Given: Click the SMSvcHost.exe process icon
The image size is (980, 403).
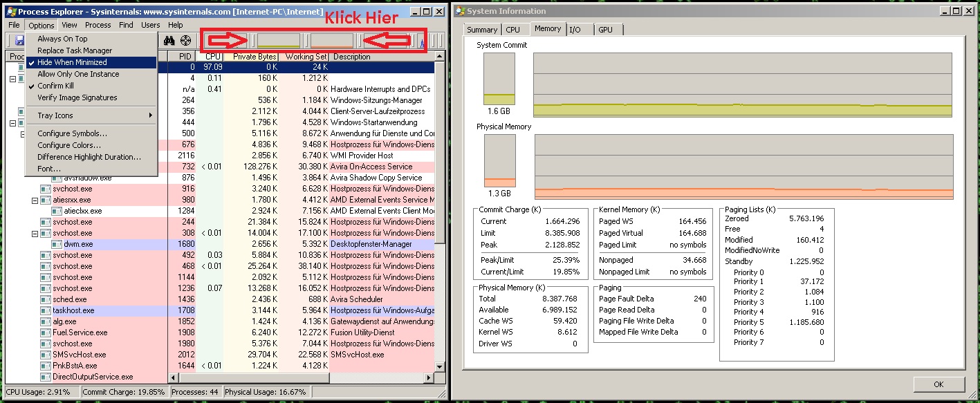Looking at the screenshot, I should (x=46, y=355).
